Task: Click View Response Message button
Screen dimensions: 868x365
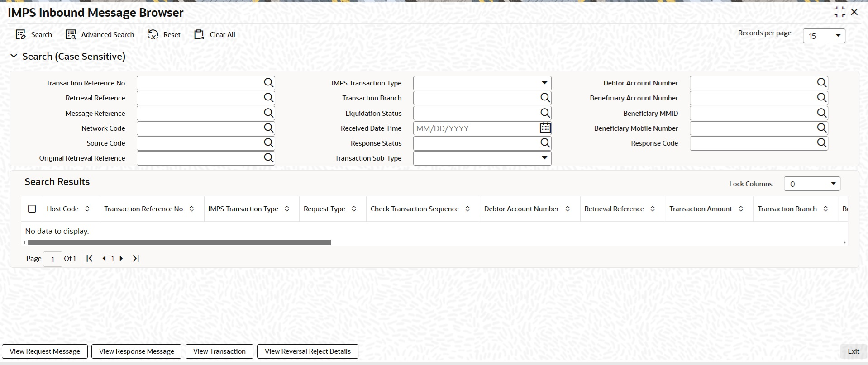Action: pos(137,351)
